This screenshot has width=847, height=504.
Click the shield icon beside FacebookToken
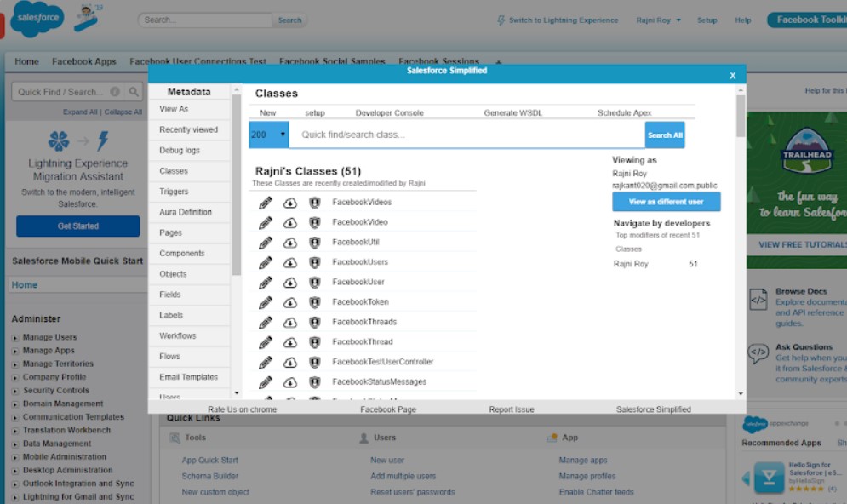point(314,302)
